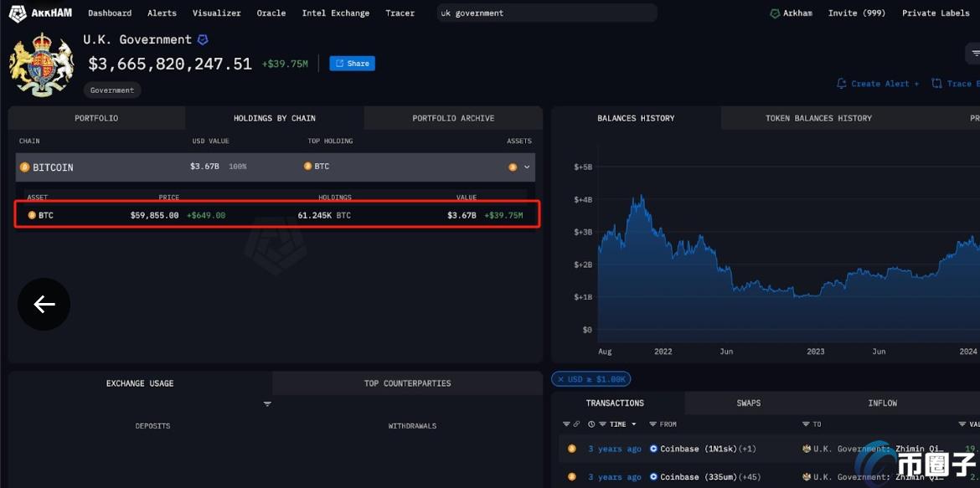The width and height of the screenshot is (980, 488).
Task: Click the filter icon beside the FROM column
Action: 653,424
